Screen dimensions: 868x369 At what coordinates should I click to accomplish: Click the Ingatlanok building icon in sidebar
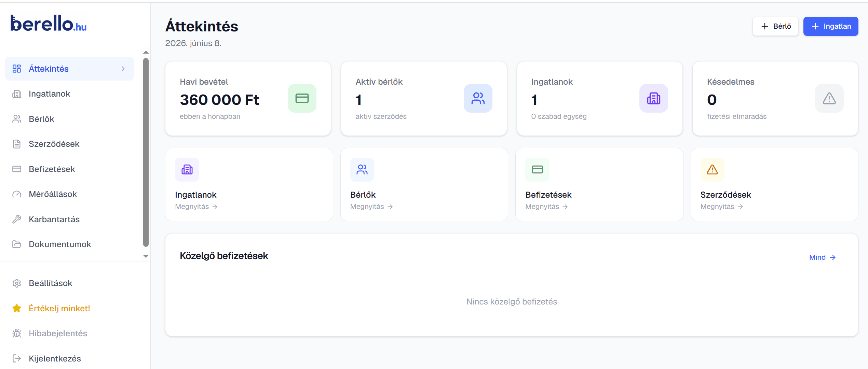point(17,94)
